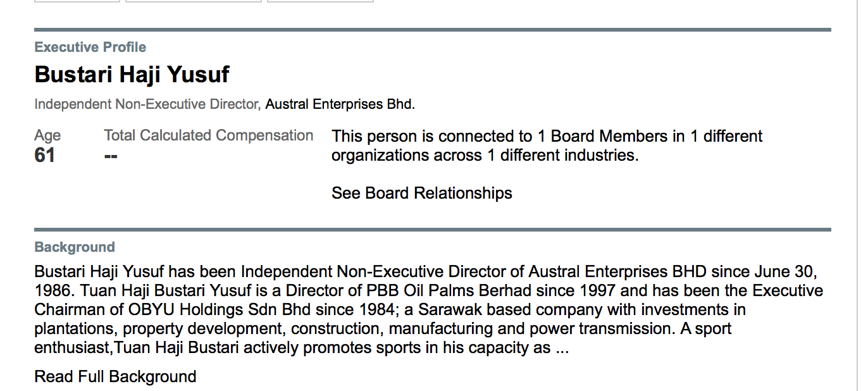Click the Background section heading
The height and width of the screenshot is (391, 868).
(75, 247)
